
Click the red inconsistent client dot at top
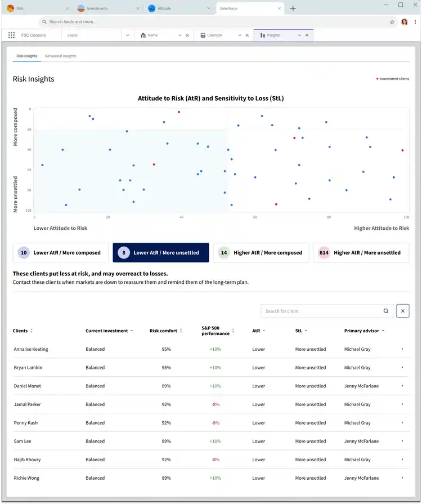point(179,112)
